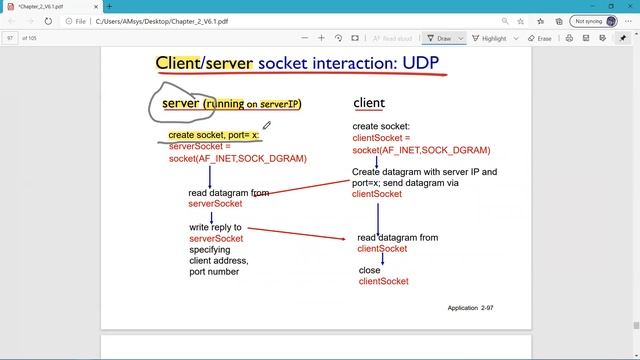Expand the Draw pen options dropdown

(x=460, y=38)
